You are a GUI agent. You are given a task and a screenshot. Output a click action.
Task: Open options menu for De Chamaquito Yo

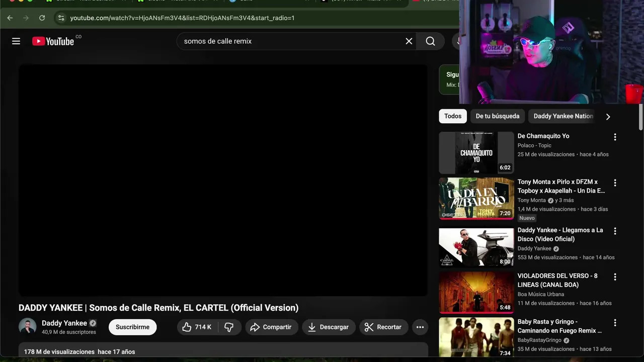click(615, 137)
